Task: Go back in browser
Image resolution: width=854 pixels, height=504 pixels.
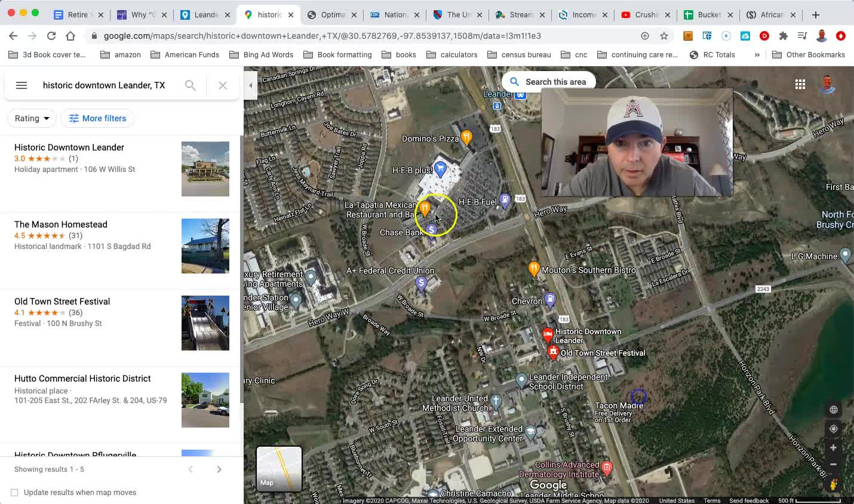Action: point(13,36)
